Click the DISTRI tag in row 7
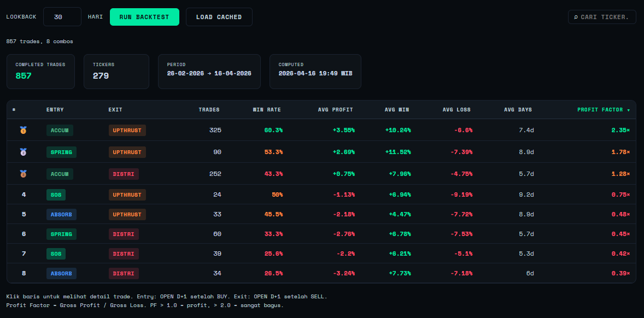The height and width of the screenshot is (318, 644). (x=124, y=254)
